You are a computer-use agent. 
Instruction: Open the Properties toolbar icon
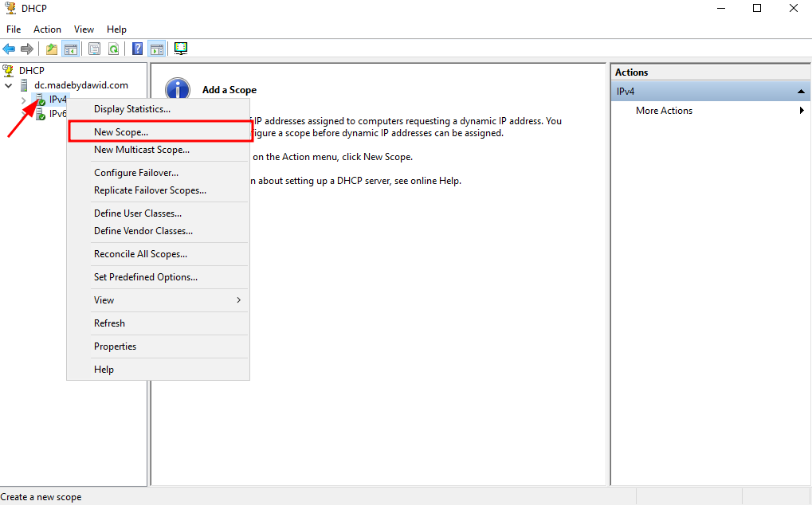(94, 49)
